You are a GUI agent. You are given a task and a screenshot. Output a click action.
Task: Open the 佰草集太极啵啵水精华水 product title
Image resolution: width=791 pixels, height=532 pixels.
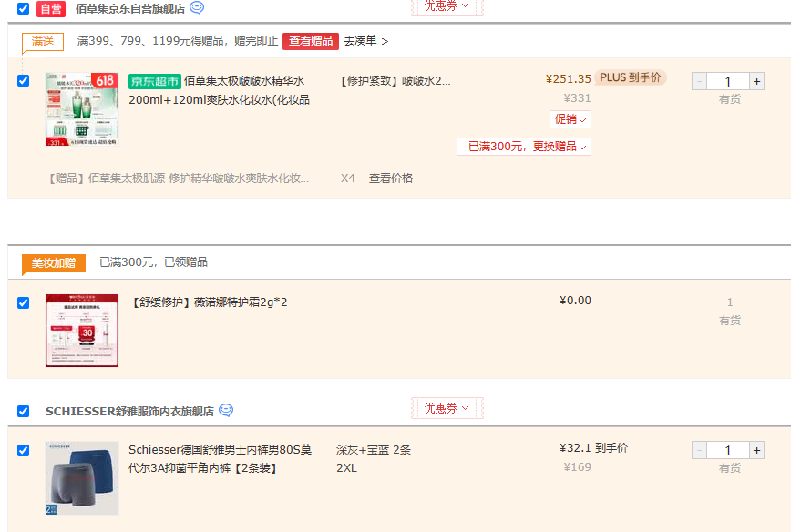(219, 90)
